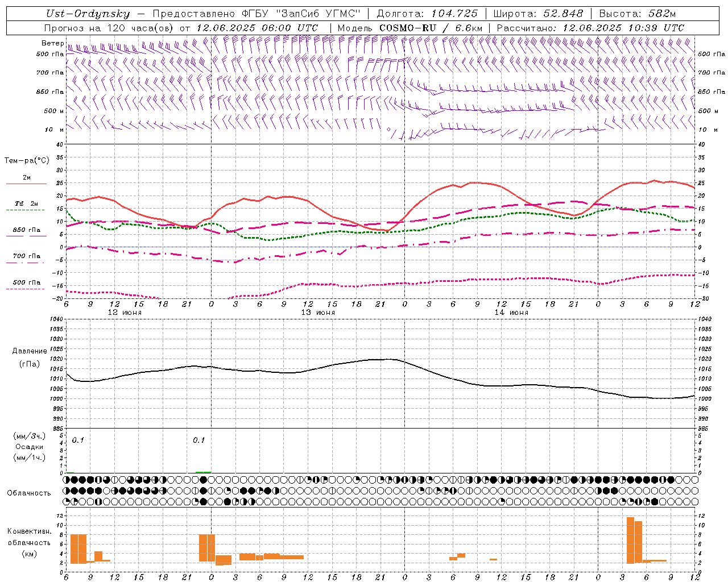728x582 pixels.
Task: Click the (мм/1ч.) precipitation unit label
Action: [29, 458]
